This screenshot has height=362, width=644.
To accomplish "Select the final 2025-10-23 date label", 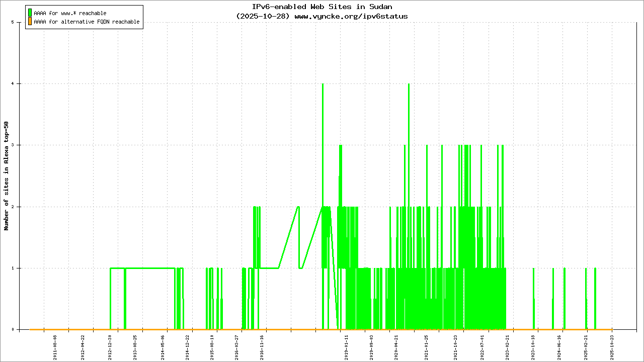I will 612,347.
